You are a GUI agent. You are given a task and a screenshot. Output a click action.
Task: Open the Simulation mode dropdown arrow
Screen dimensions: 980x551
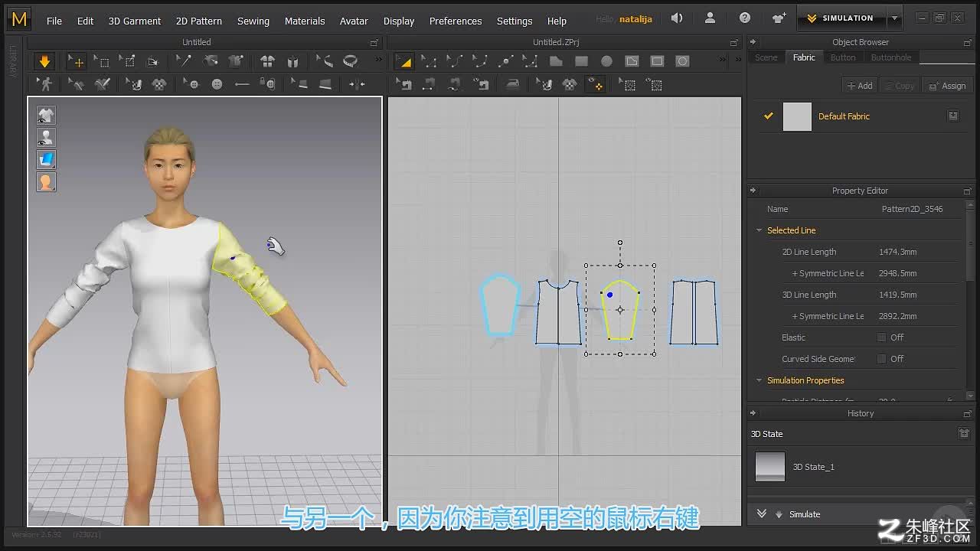pos(894,18)
